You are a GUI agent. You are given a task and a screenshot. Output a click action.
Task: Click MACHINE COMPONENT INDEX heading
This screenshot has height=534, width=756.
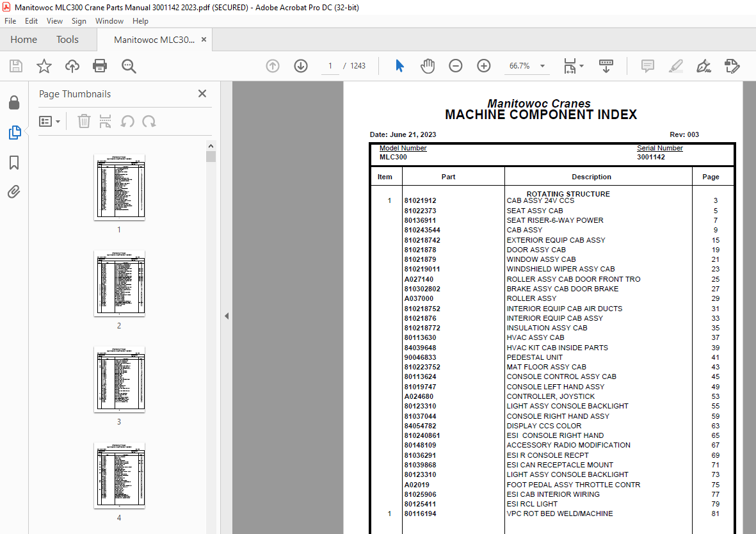(541, 115)
